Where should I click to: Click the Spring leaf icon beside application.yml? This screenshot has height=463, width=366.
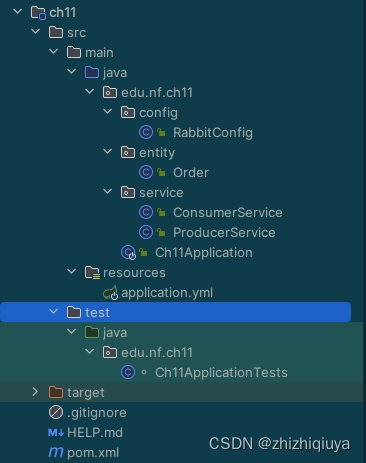coord(110,293)
